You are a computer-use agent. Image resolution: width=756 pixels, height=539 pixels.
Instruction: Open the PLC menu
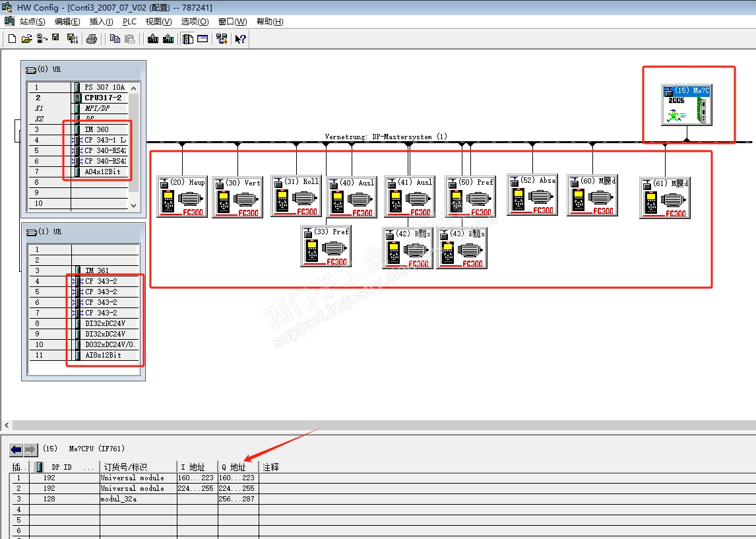(130, 22)
